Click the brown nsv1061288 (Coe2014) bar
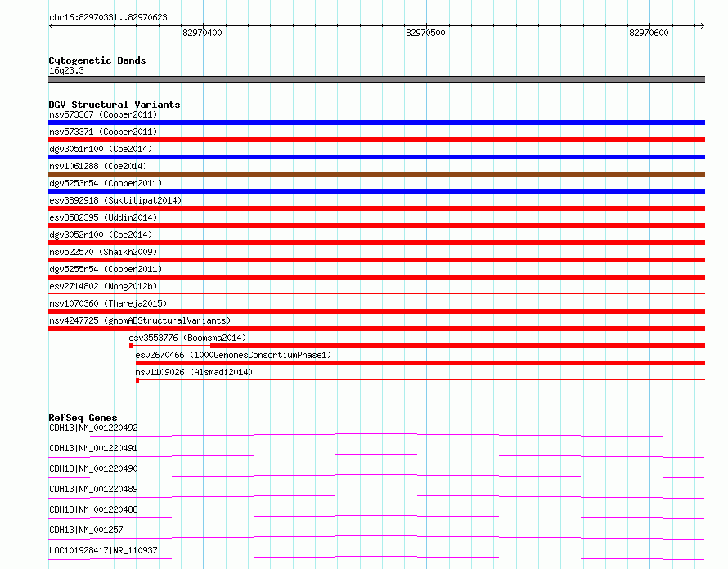This screenshot has height=569, width=728. (376, 174)
